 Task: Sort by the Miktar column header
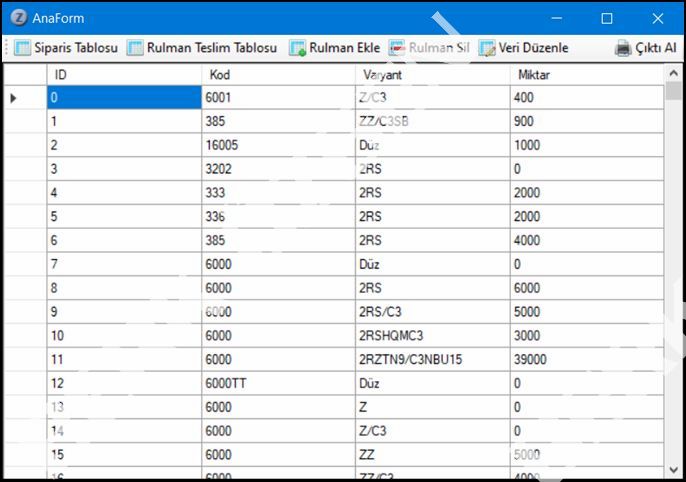(586, 75)
